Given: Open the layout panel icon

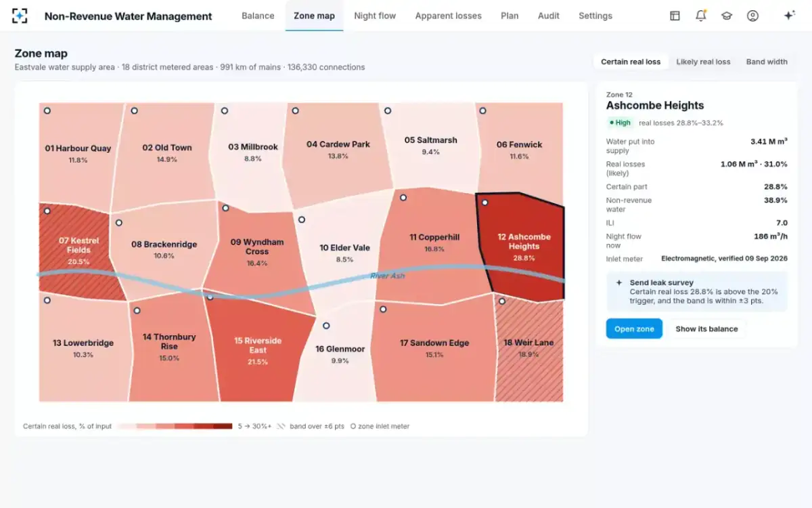Looking at the screenshot, I should [x=675, y=16].
